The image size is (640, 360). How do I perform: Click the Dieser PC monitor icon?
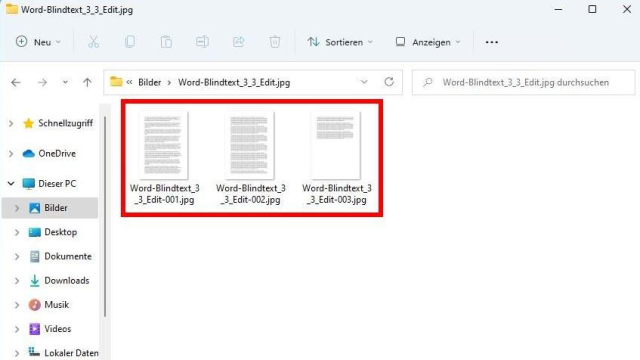point(28,184)
